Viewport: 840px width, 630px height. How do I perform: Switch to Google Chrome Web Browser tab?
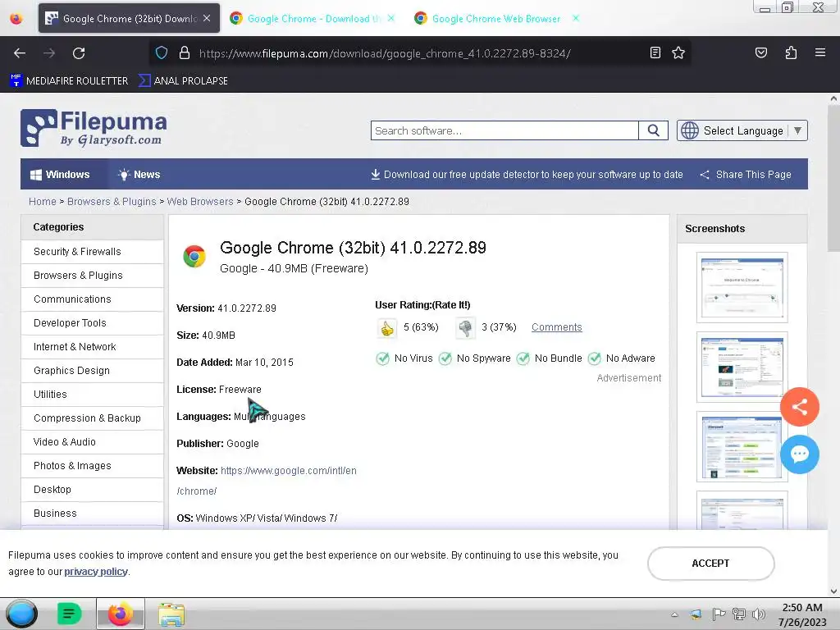point(495,18)
